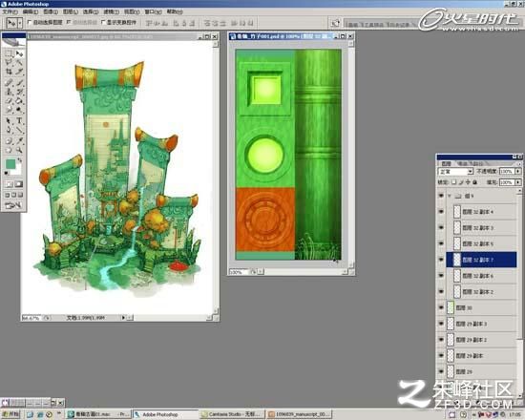Select the Slice tool
The width and height of the screenshot is (525, 420).
tap(19, 72)
